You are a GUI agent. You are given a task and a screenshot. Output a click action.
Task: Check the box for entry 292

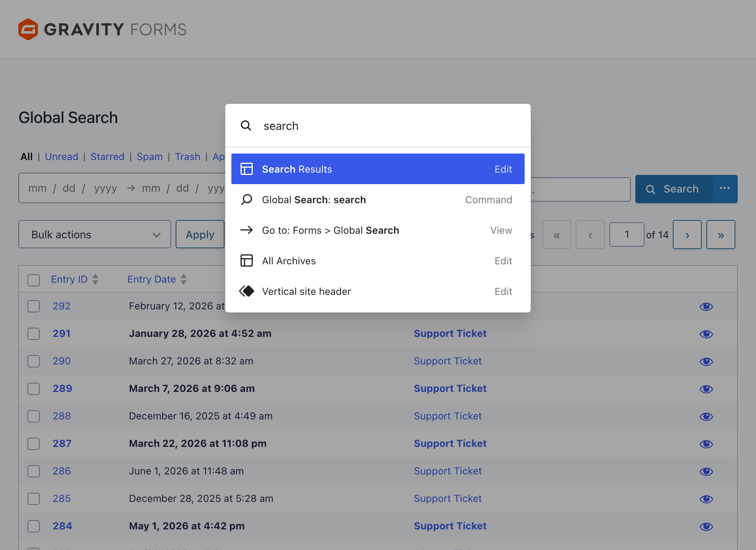(34, 306)
